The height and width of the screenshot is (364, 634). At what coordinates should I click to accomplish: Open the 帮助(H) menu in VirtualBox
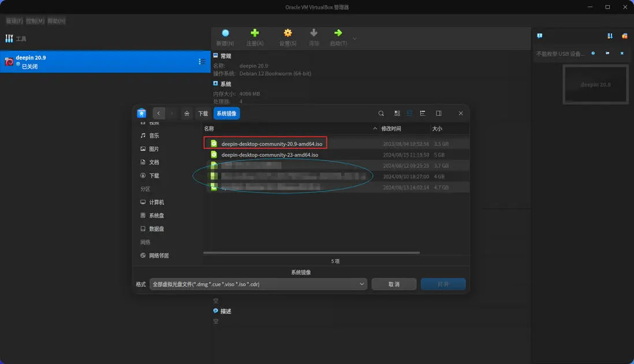56,21
